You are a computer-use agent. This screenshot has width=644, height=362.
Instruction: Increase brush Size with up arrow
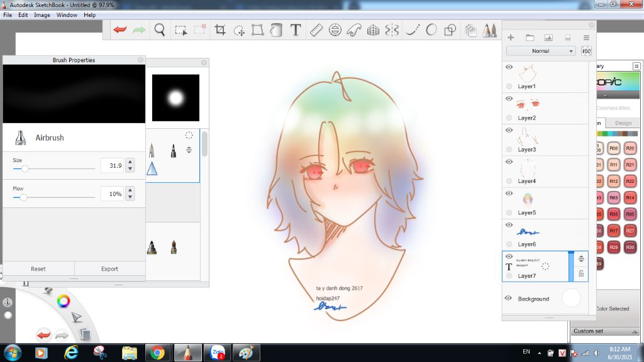[130, 162]
